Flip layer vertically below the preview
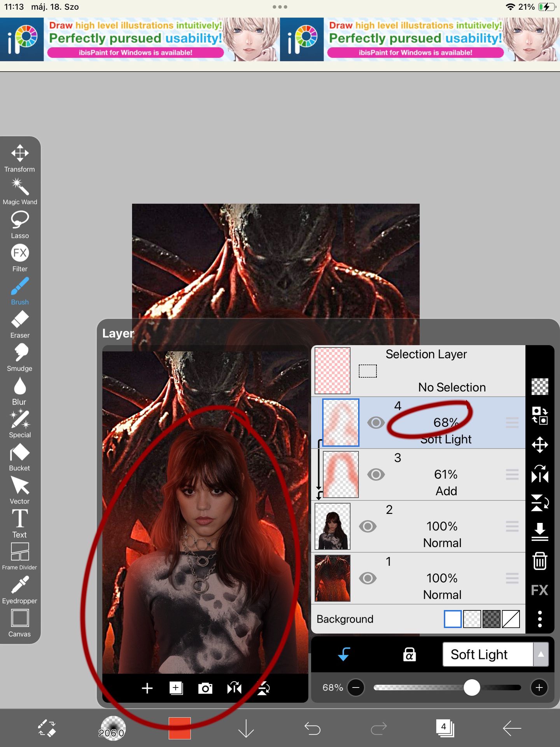Image resolution: width=560 pixels, height=747 pixels. click(264, 688)
